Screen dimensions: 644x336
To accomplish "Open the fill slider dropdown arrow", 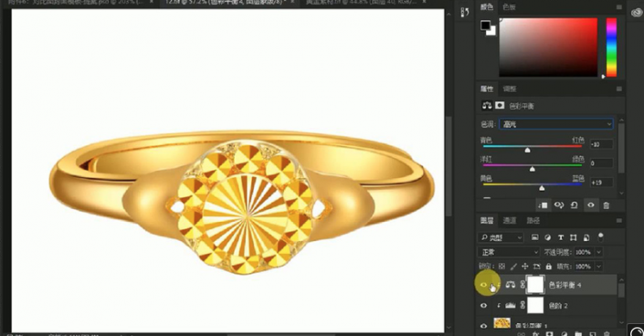I will click(x=599, y=267).
